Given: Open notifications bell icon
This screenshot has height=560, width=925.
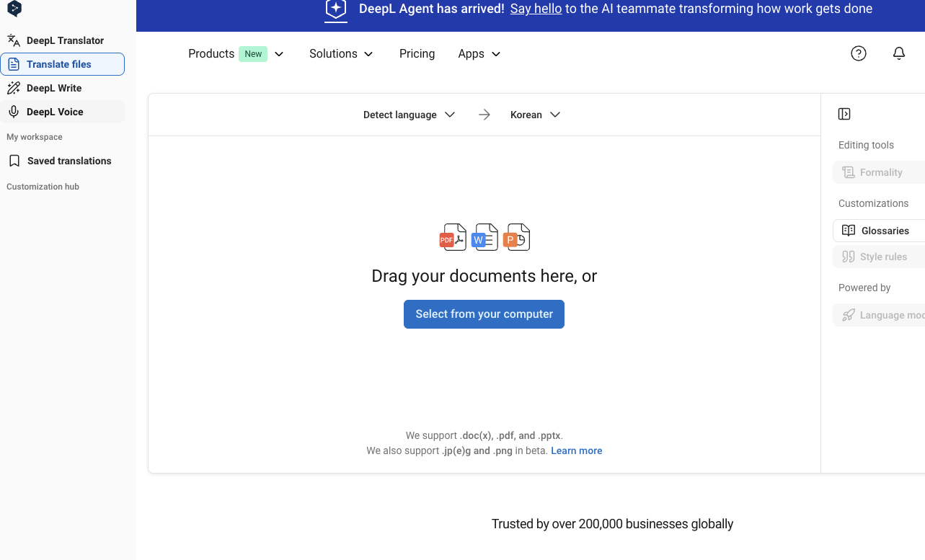Looking at the screenshot, I should 899,53.
